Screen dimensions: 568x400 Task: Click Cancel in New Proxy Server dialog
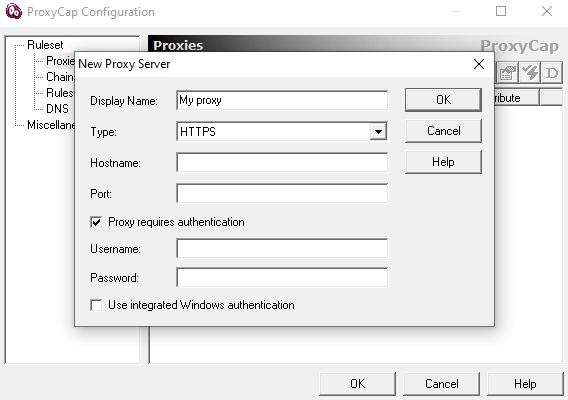click(443, 131)
